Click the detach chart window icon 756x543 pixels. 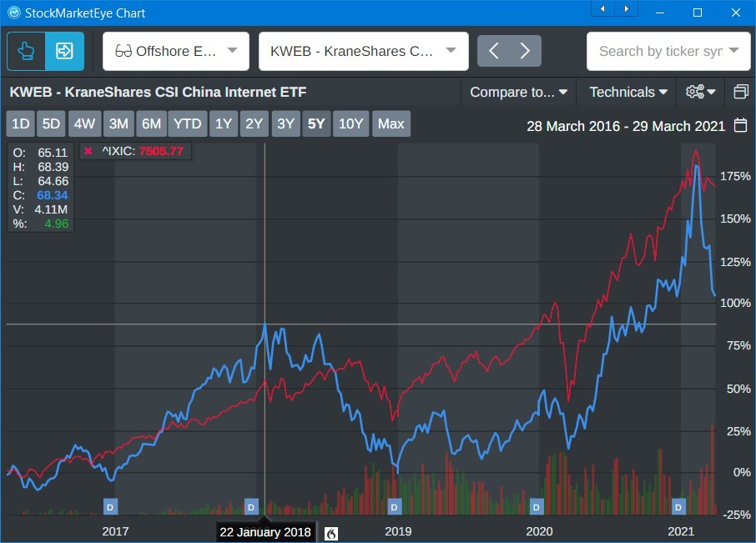click(741, 92)
